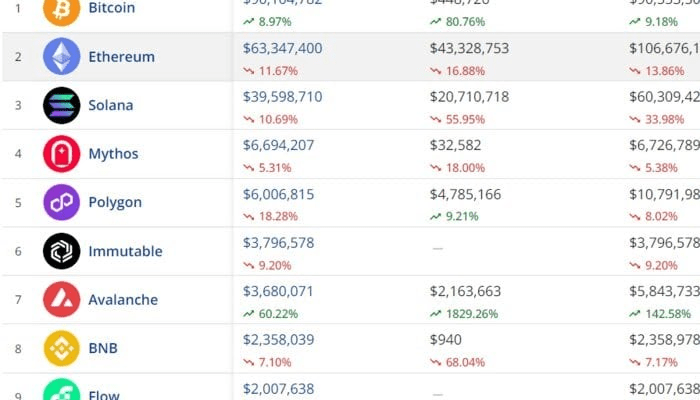Select the Immutable name link
Screen dimensions: 700x400
[x=125, y=251]
